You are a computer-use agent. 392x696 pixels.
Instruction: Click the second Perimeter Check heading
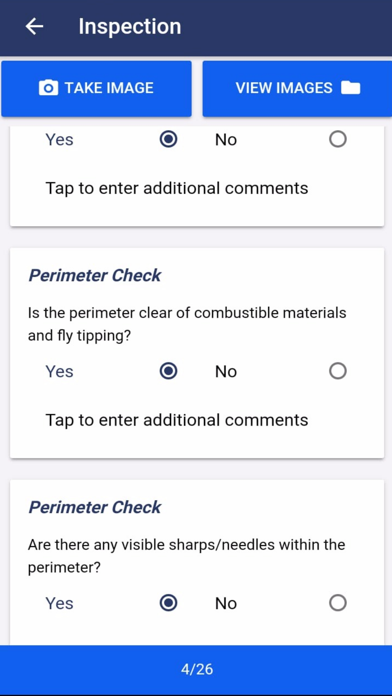95,507
